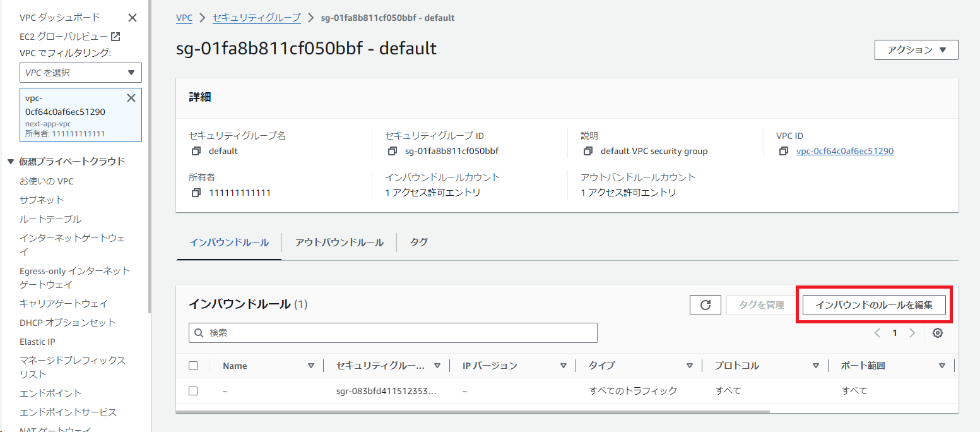The height and width of the screenshot is (432, 980).
Task: Open the VPC を選択 dropdown
Action: tap(81, 73)
